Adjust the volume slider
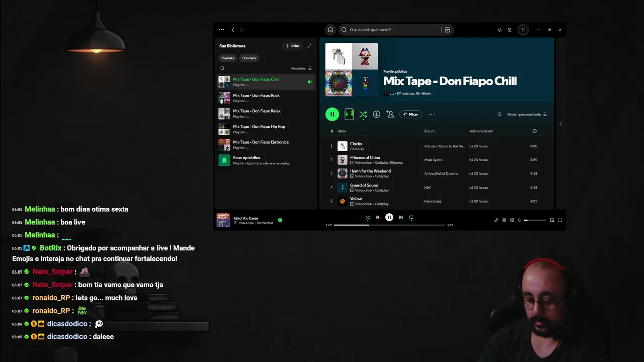 (535, 220)
